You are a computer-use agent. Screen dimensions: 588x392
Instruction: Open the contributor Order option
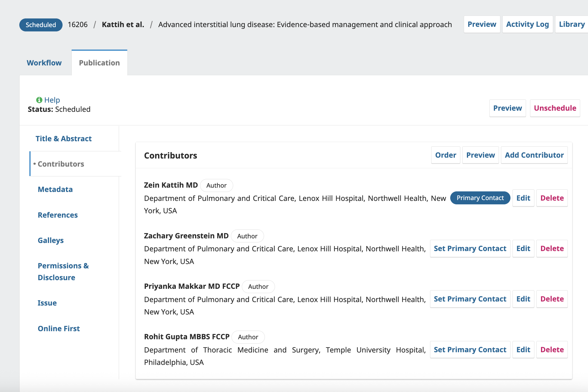[445, 155]
